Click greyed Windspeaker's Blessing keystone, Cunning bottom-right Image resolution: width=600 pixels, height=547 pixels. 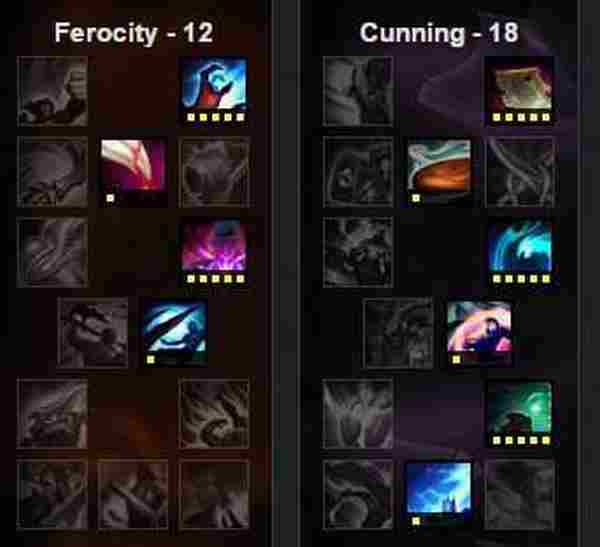coord(520,495)
